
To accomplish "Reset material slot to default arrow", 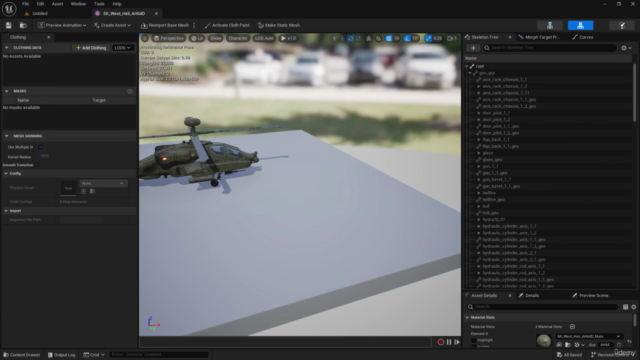I will pyautogui.click(x=629, y=341).
